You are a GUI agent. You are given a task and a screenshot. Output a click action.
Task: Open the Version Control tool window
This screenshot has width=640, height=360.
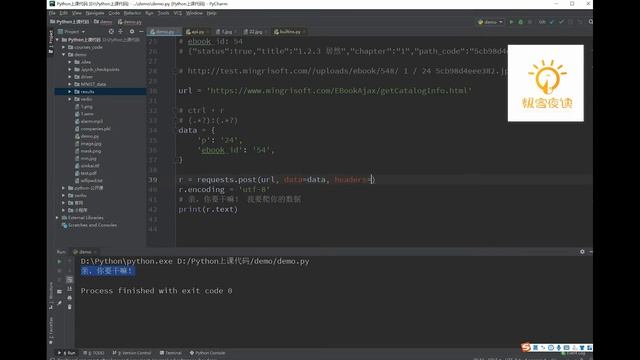coord(132,353)
